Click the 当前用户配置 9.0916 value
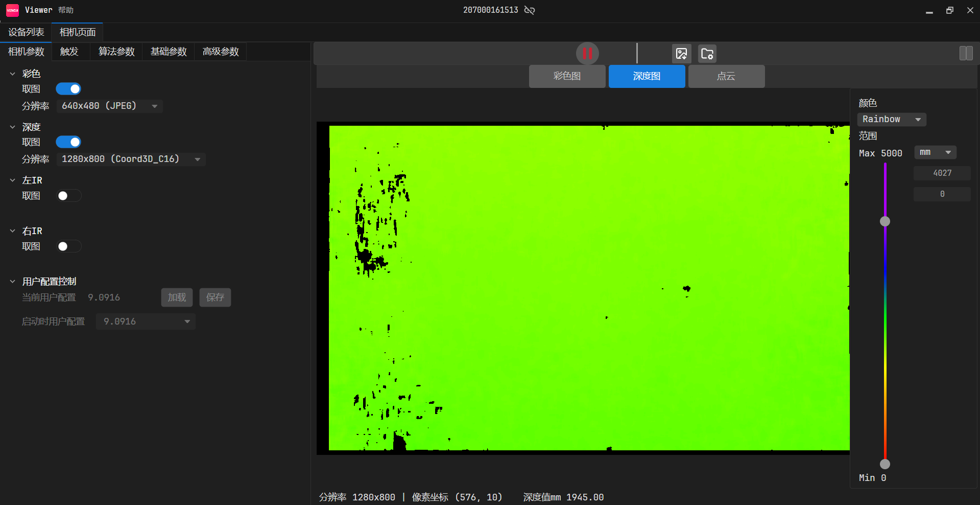Screen dimensions: 980x505 pos(104,297)
